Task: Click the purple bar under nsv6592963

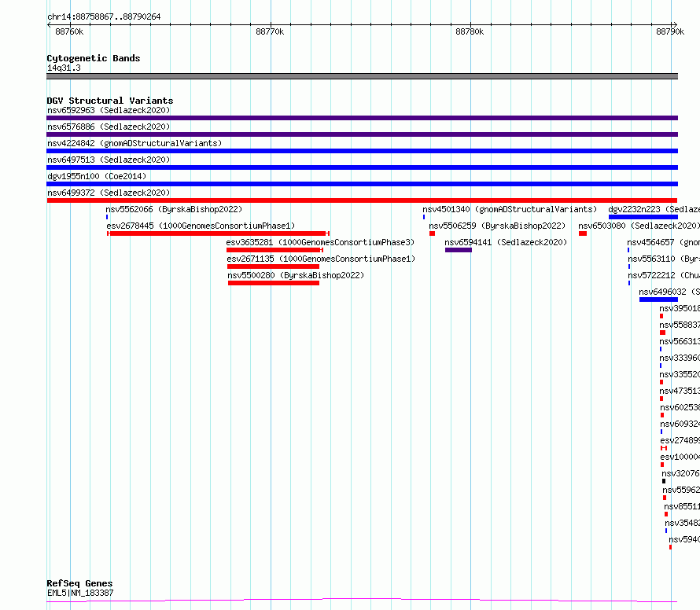Action: 362,118
